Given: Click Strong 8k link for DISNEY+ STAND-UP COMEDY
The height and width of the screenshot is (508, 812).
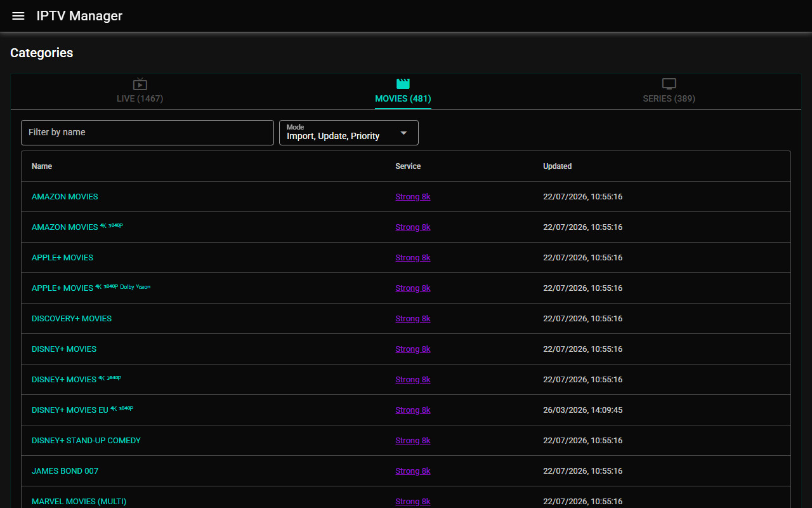Looking at the screenshot, I should (413, 441).
